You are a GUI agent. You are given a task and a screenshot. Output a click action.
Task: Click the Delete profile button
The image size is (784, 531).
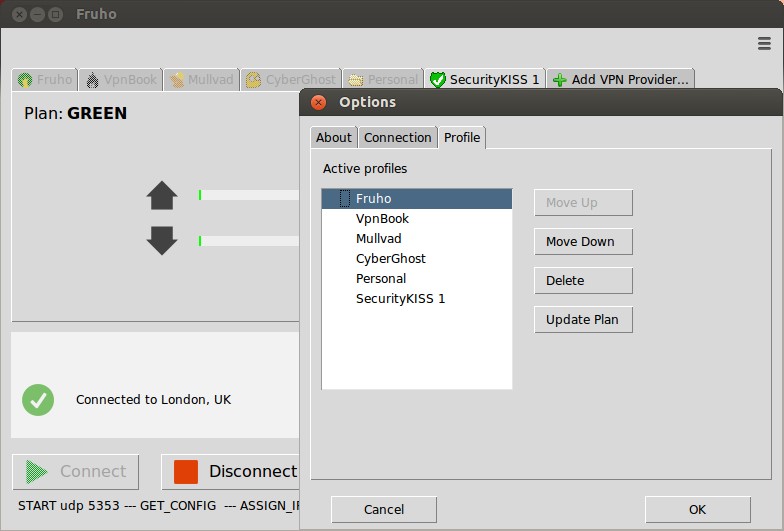click(x=583, y=281)
